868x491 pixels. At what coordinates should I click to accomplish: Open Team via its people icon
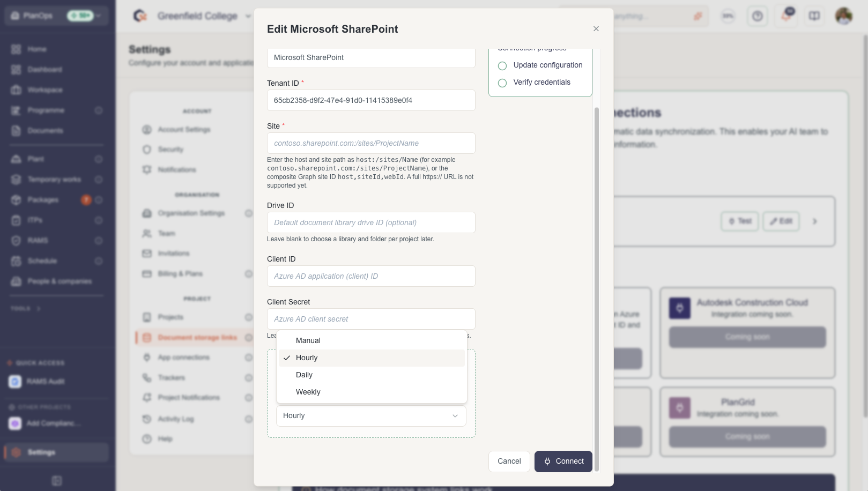pyautogui.click(x=147, y=234)
